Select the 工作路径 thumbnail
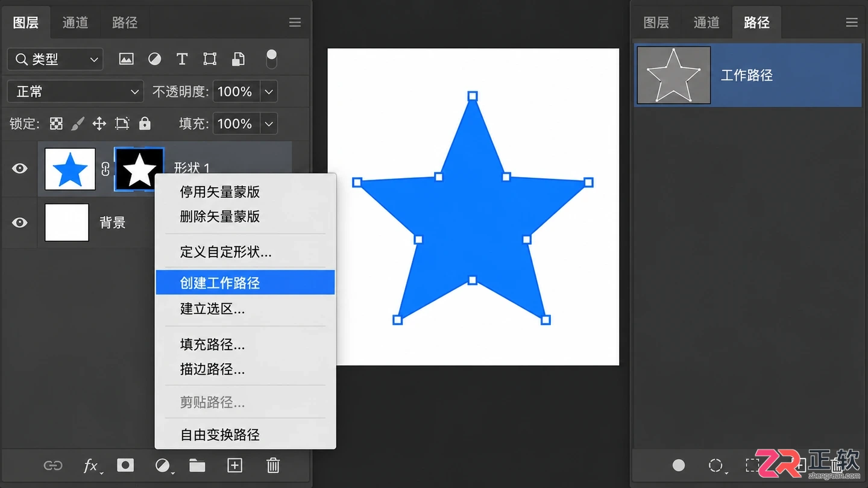Viewport: 868px width, 488px height. click(674, 75)
